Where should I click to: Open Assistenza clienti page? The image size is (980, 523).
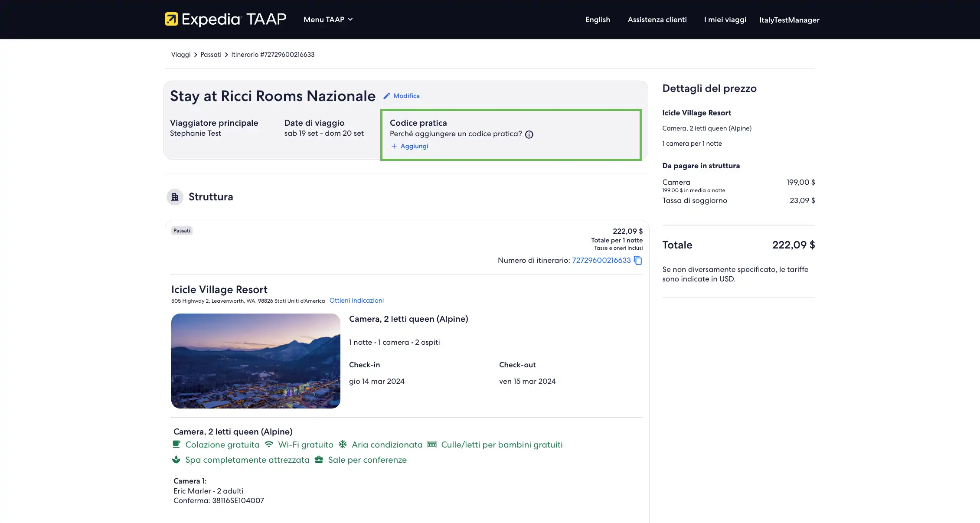[x=657, y=20]
